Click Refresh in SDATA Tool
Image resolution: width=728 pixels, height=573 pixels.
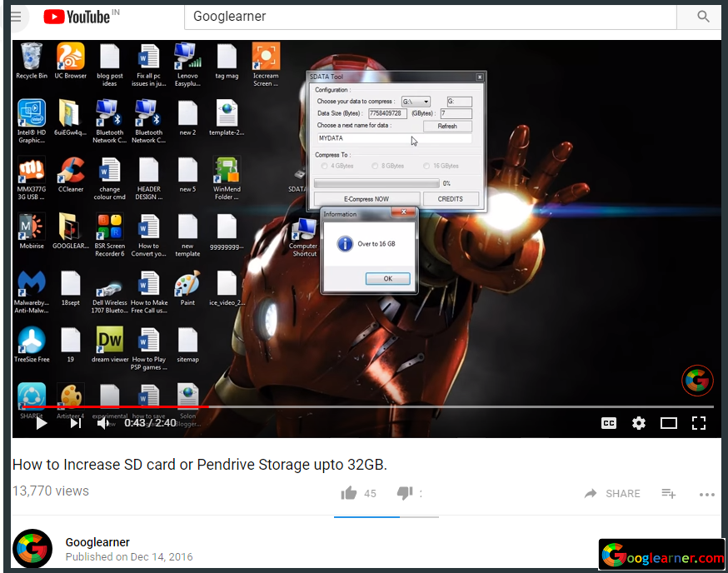click(447, 126)
